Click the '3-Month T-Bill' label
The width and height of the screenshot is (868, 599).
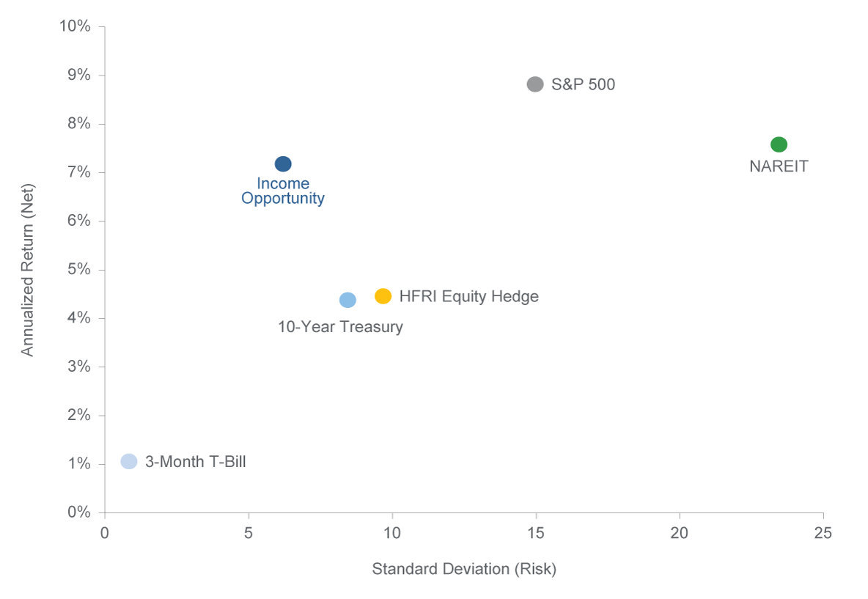click(x=196, y=462)
